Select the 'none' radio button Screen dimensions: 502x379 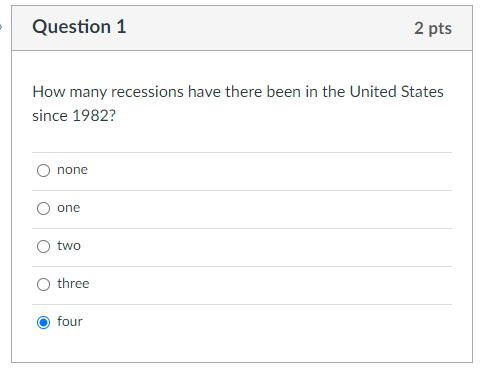[43, 170]
